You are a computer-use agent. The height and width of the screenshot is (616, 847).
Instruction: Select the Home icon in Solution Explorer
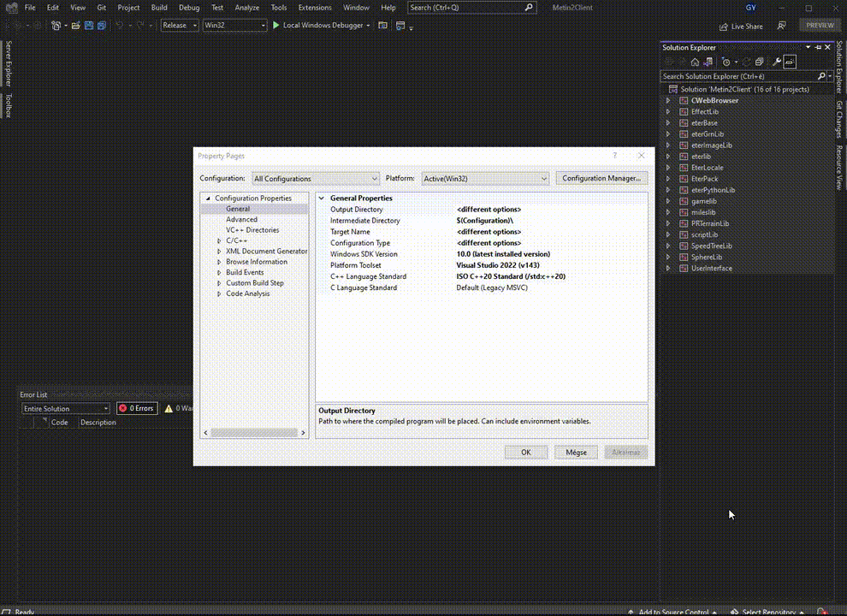695,62
